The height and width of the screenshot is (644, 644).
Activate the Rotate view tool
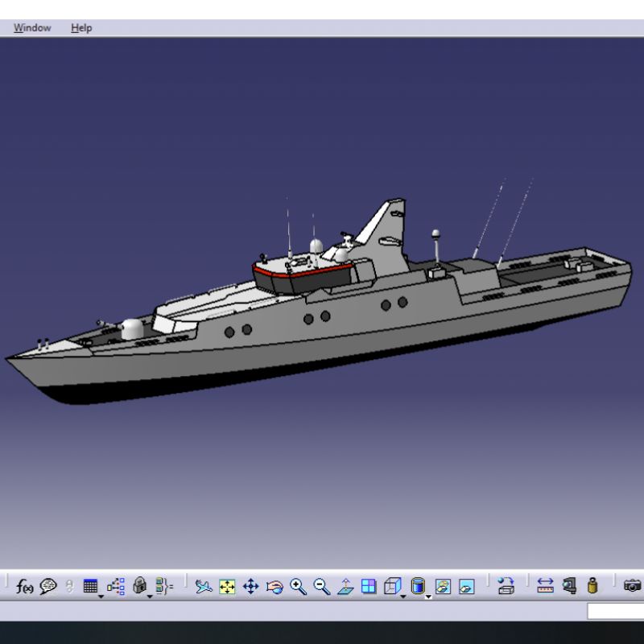point(274,586)
